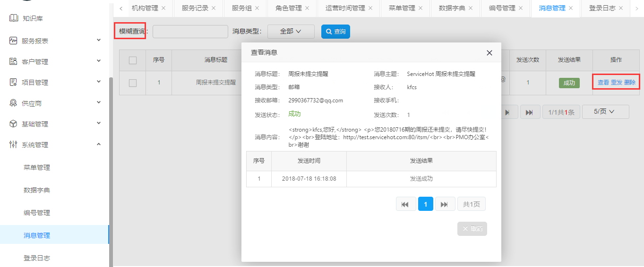Click the blue 查询 search button
The image size is (644, 267).
[x=335, y=32]
